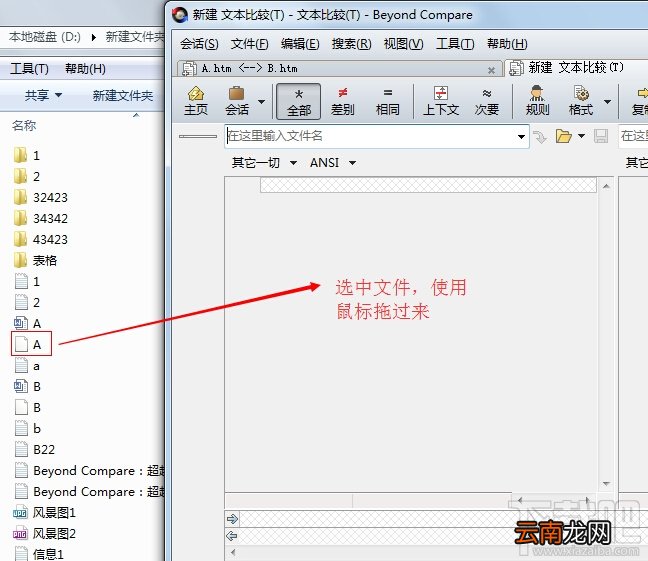Screen dimensions: 648x561
Task: Open the 文件(F) menu
Action: point(249,44)
